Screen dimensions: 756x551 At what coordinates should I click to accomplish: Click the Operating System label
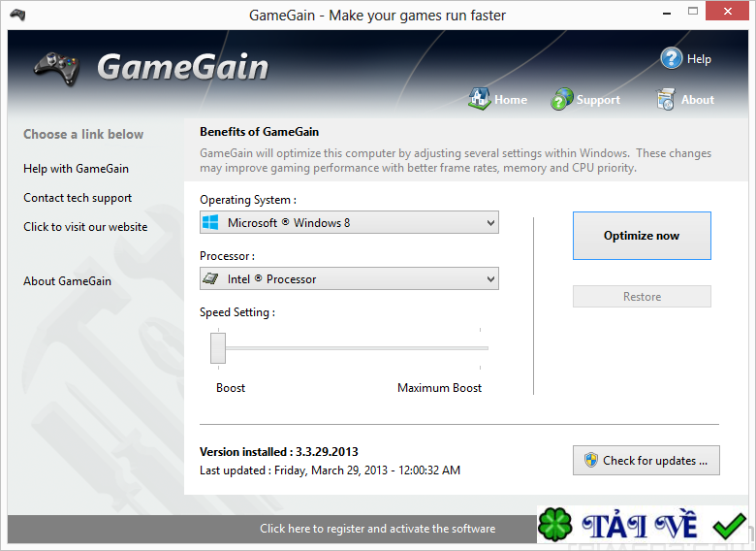click(x=248, y=200)
